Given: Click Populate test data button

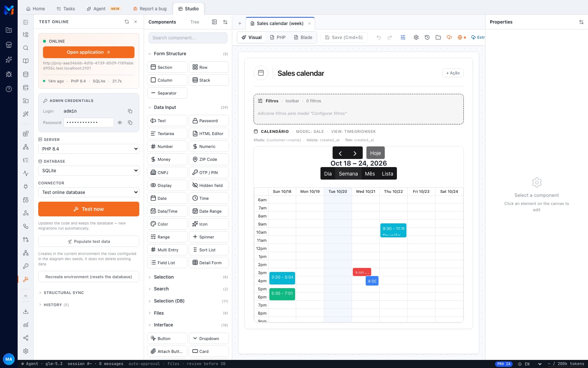Looking at the screenshot, I should click(x=89, y=241).
